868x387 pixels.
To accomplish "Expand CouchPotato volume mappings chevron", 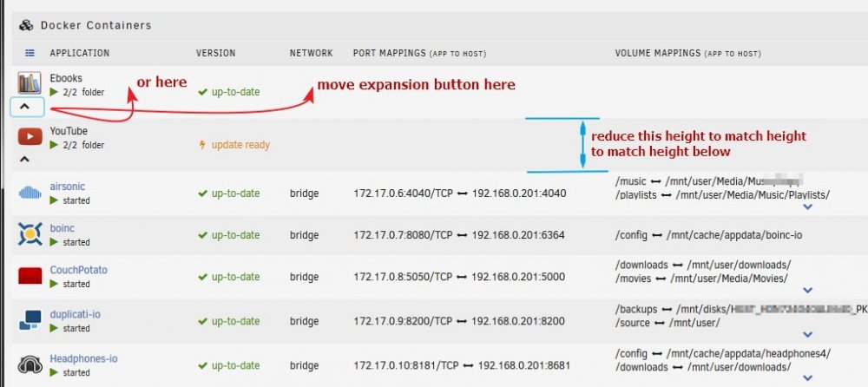I will pyautogui.click(x=807, y=290).
